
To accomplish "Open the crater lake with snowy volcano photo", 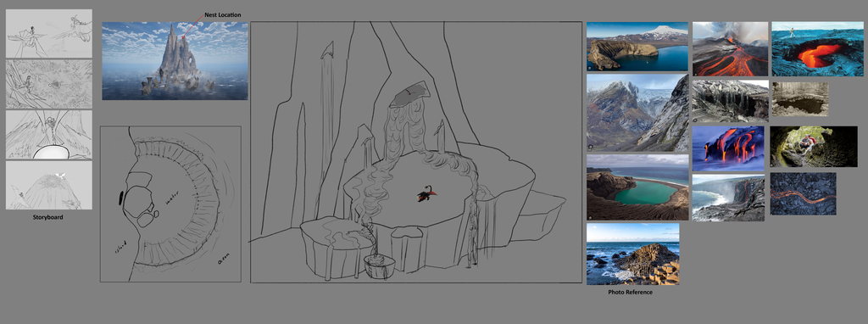I will click(637, 47).
